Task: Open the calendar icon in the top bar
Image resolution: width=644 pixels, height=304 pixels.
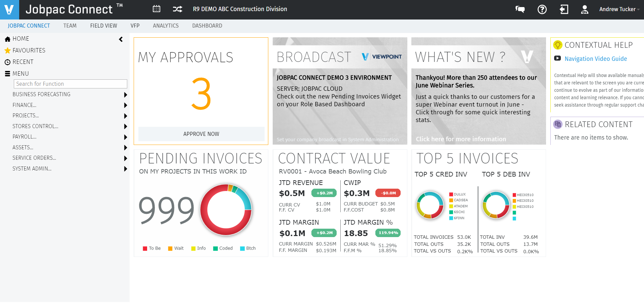Action: (156, 9)
